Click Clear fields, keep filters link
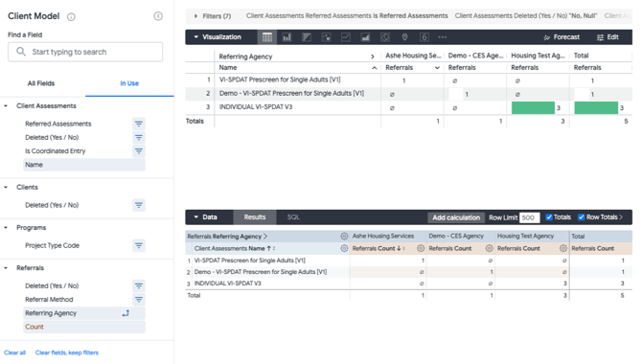 67,353
